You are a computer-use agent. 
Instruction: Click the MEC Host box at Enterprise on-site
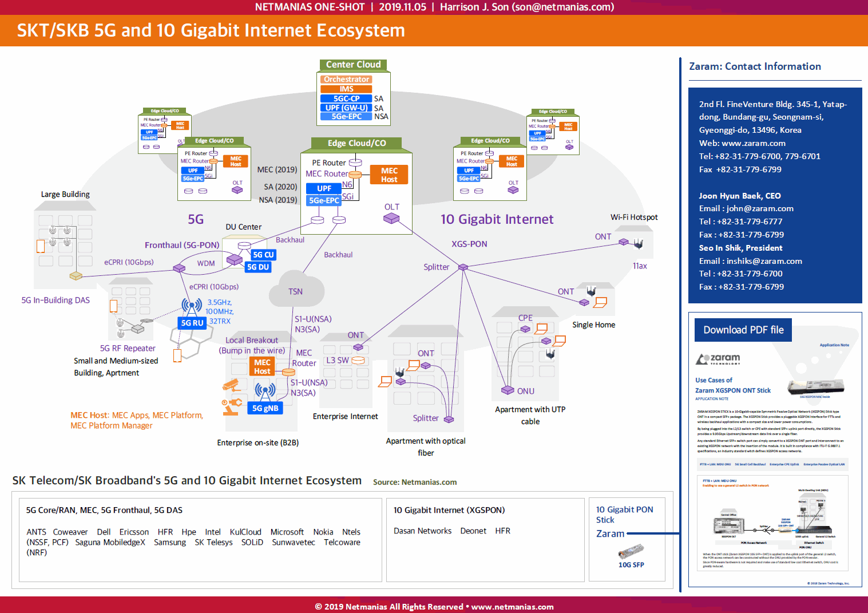click(x=262, y=366)
